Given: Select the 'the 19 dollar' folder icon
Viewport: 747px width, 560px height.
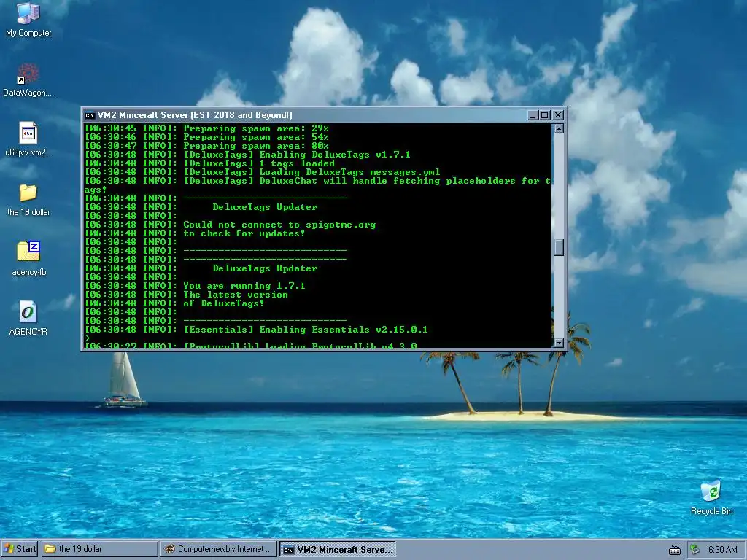Looking at the screenshot, I should (28, 199).
